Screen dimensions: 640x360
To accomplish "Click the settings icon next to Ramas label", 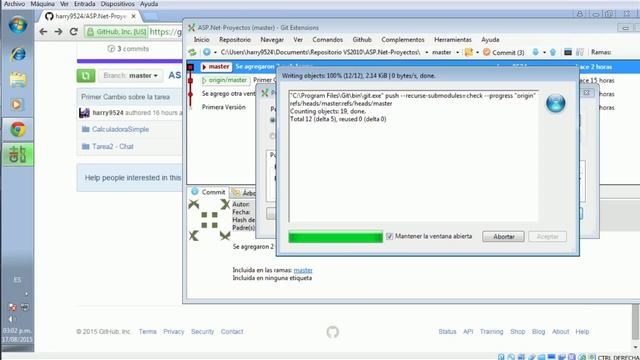I will pos(580,52).
